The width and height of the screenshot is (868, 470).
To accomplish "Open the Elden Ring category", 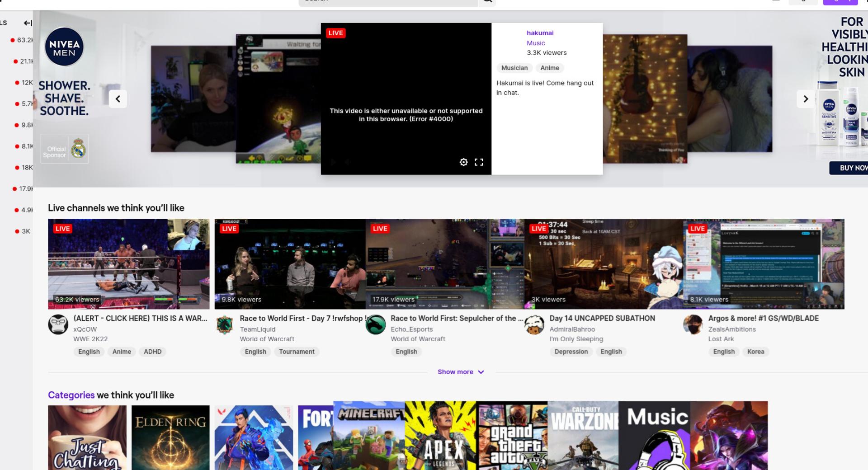I will coord(170,437).
